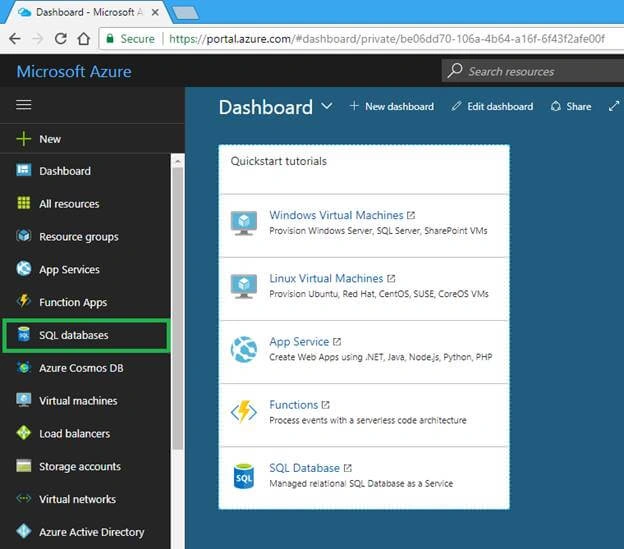The width and height of the screenshot is (624, 549).
Task: Click the Function Apps lightning icon
Action: pos(23,302)
